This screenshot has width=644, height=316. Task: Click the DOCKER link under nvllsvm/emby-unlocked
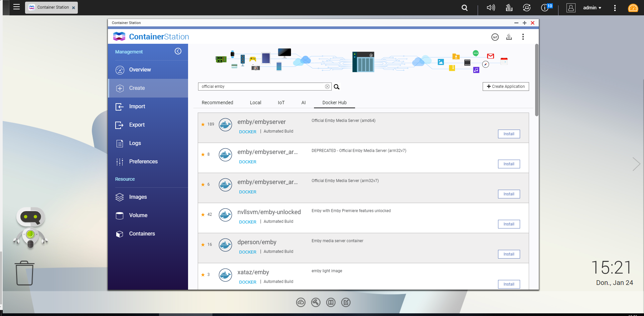pos(248,222)
